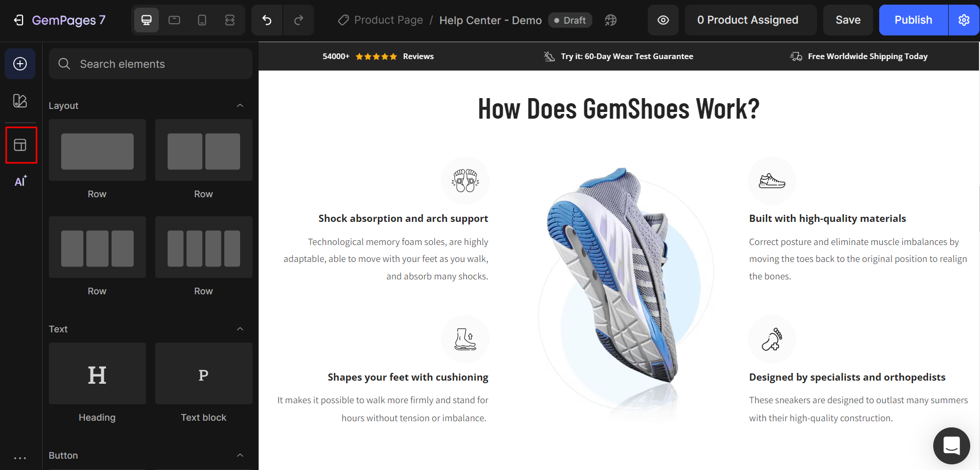Open the AI assistant sidebar icon
Viewport: 980px width, 470px height.
[21, 181]
